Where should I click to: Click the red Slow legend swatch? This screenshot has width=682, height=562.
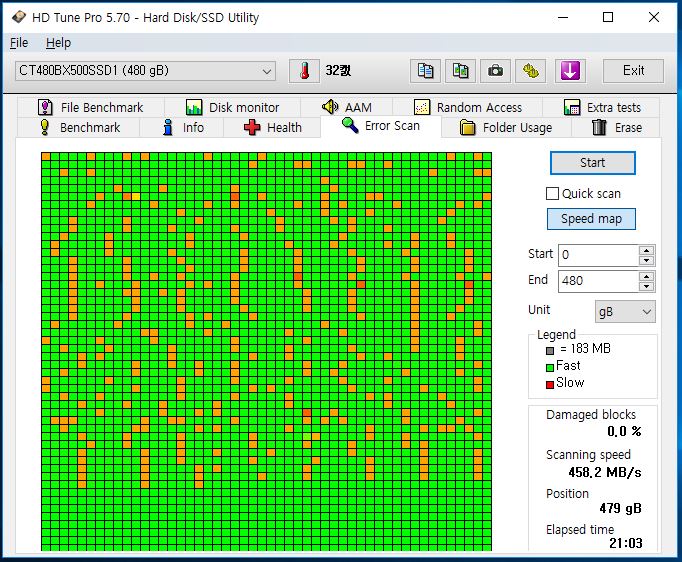point(550,384)
